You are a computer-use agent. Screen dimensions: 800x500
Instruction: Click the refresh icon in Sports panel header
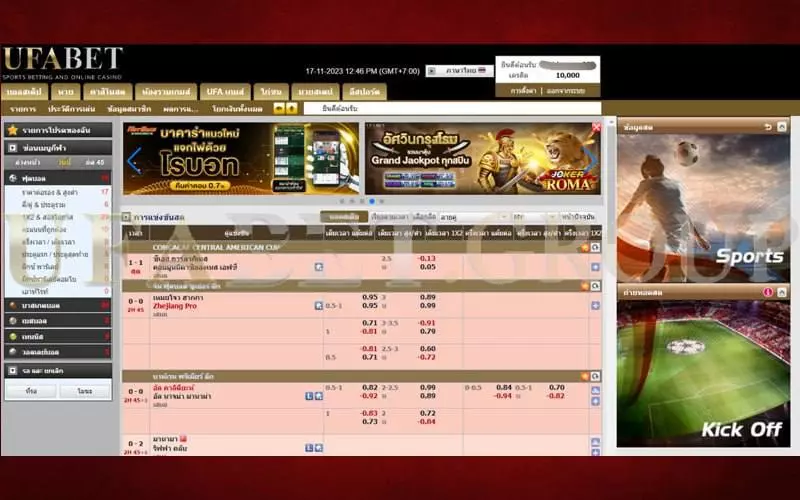click(x=768, y=127)
